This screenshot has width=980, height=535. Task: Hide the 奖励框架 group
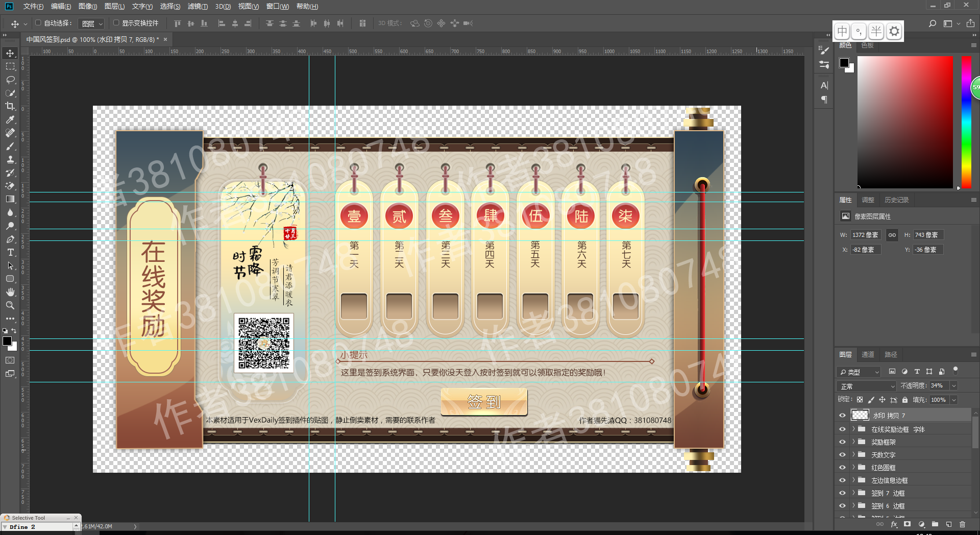pos(842,442)
